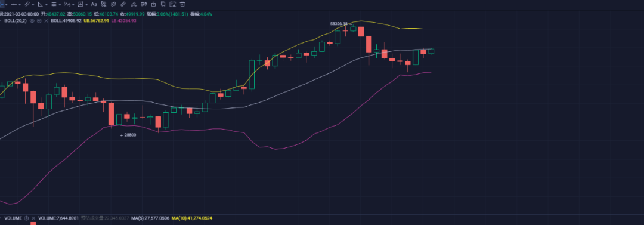Click the chain link drawings icon
Screen dimensions: 644x225
[113, 4]
